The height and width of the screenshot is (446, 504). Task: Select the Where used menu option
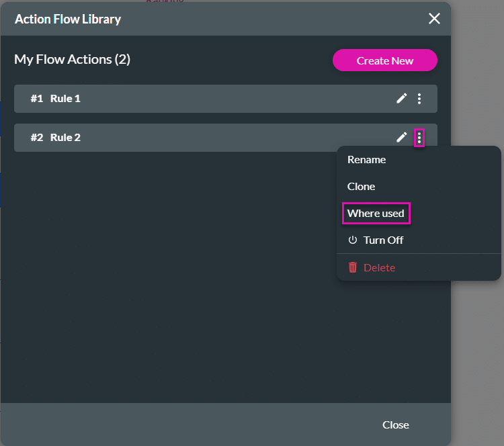pyautogui.click(x=376, y=214)
